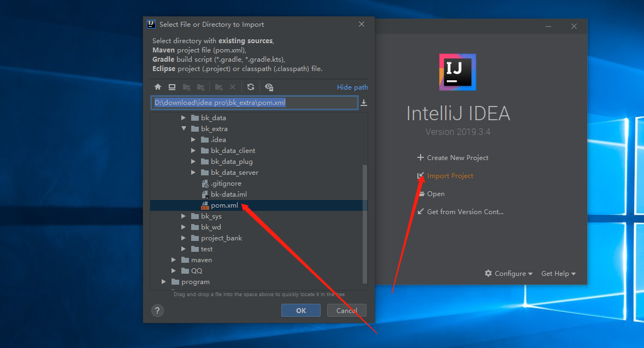Expand the .idea folder
The image size is (644, 348).
pos(193,140)
